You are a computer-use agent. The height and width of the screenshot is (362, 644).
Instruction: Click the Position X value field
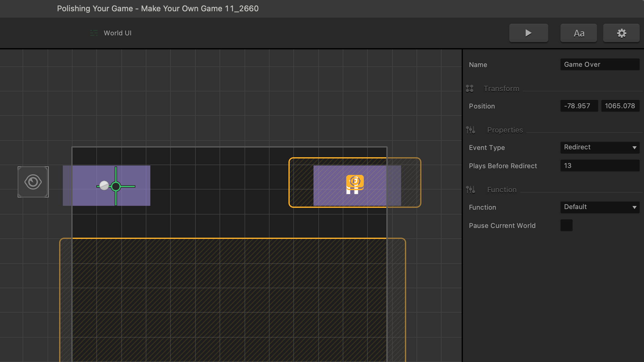(x=579, y=106)
